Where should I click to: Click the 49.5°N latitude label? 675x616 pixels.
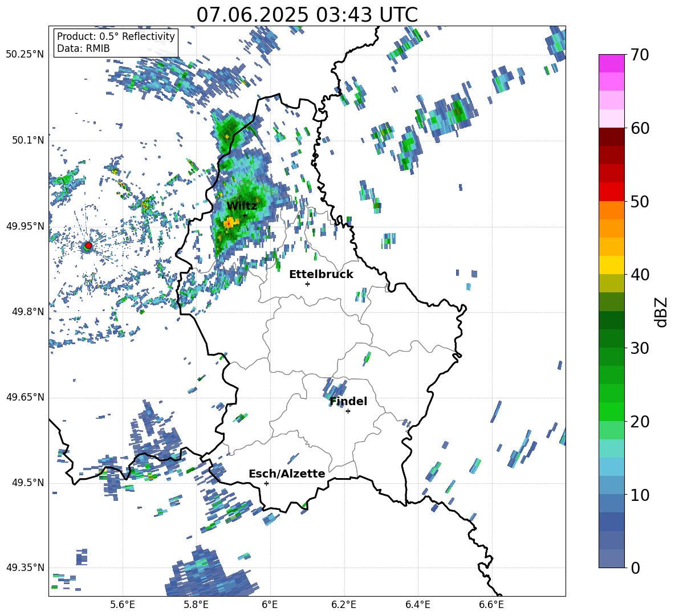click(29, 483)
